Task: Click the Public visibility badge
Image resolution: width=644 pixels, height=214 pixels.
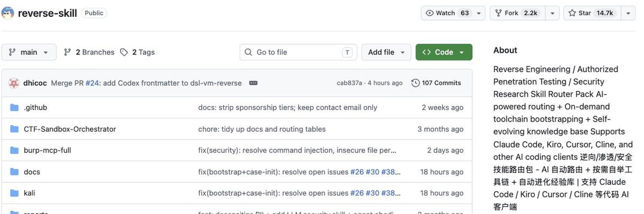Action: [94, 13]
